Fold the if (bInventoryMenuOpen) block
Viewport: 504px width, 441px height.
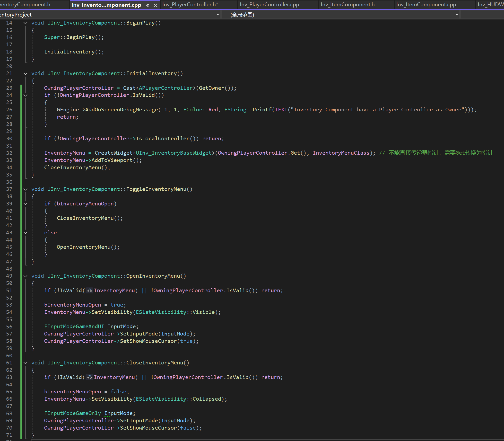[25, 204]
